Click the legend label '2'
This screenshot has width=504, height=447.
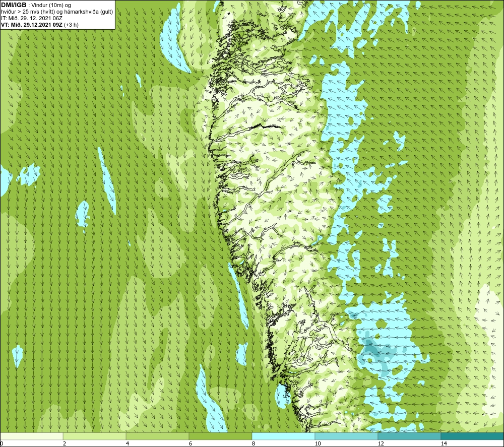(x=65, y=444)
